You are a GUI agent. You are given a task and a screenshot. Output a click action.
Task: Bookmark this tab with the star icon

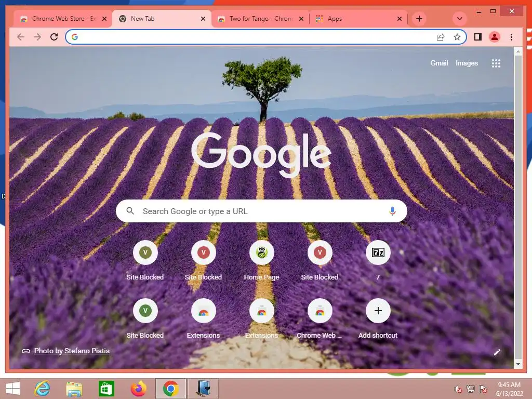(x=457, y=37)
